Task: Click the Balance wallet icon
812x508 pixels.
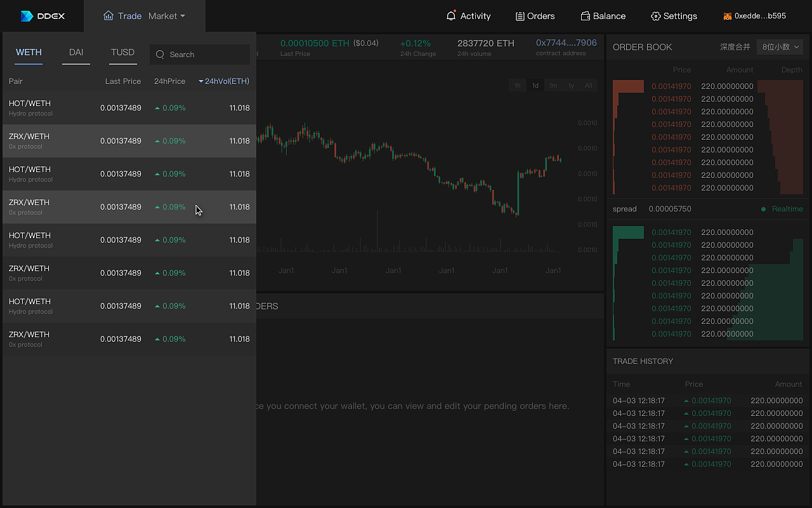Action: [586, 16]
